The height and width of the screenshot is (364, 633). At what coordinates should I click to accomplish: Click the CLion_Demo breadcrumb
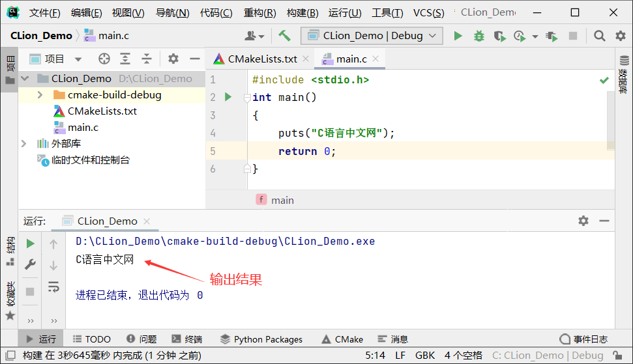pyautogui.click(x=41, y=36)
